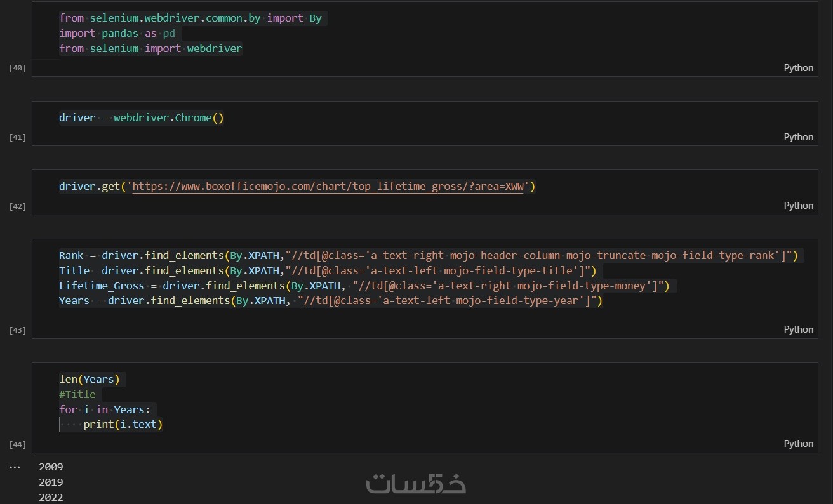Screen dimensions: 833x504
Task: Click the Lifetime_Gross code line
Action: (x=367, y=286)
